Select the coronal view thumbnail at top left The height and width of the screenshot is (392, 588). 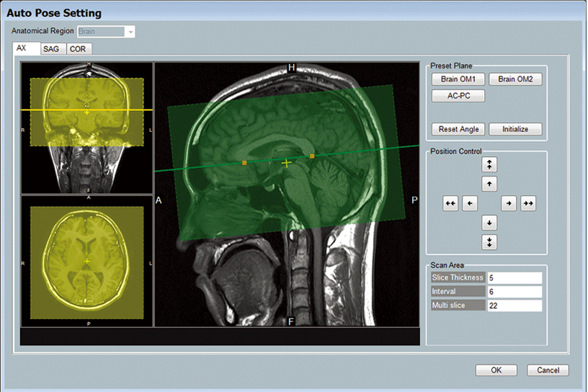[86, 128]
